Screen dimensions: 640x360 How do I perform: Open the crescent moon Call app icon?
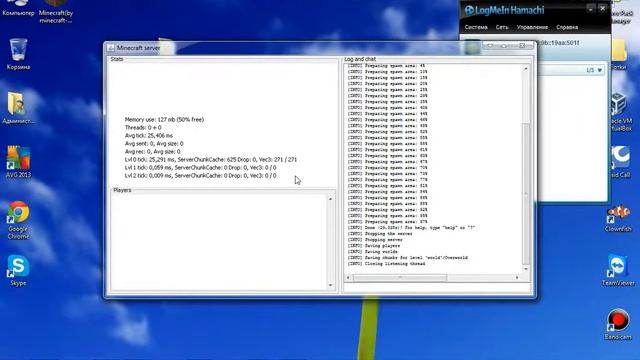[x=620, y=158]
